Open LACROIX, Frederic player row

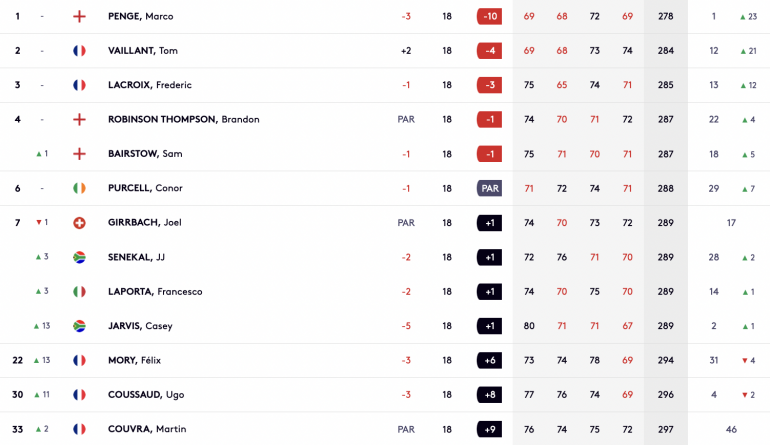[385, 85]
